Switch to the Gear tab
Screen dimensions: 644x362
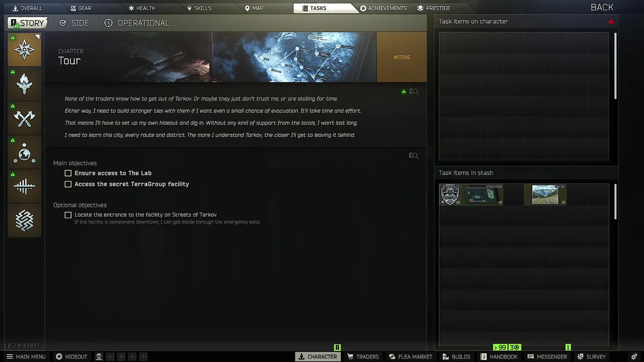(80, 8)
